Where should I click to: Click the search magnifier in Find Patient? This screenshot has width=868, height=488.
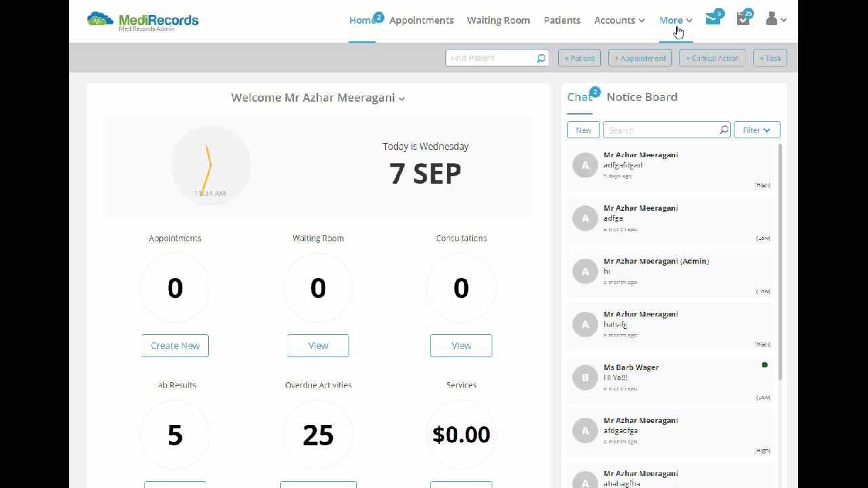541,58
